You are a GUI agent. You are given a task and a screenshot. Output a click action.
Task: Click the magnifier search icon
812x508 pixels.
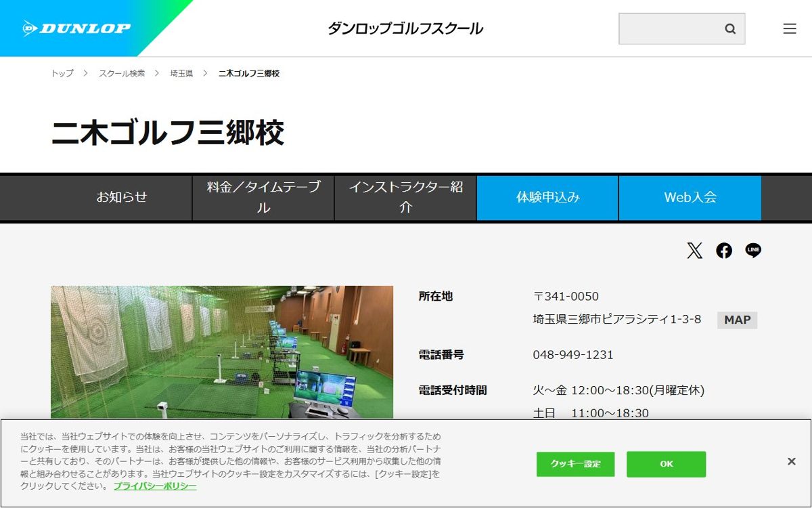click(x=730, y=28)
